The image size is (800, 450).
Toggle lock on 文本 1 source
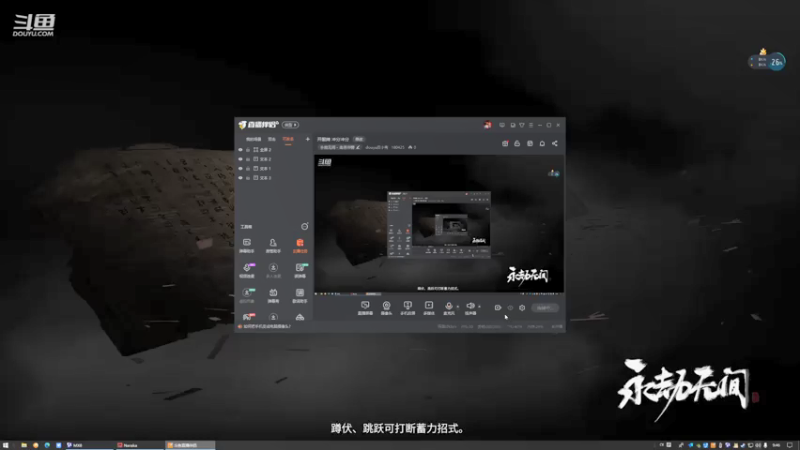248,168
